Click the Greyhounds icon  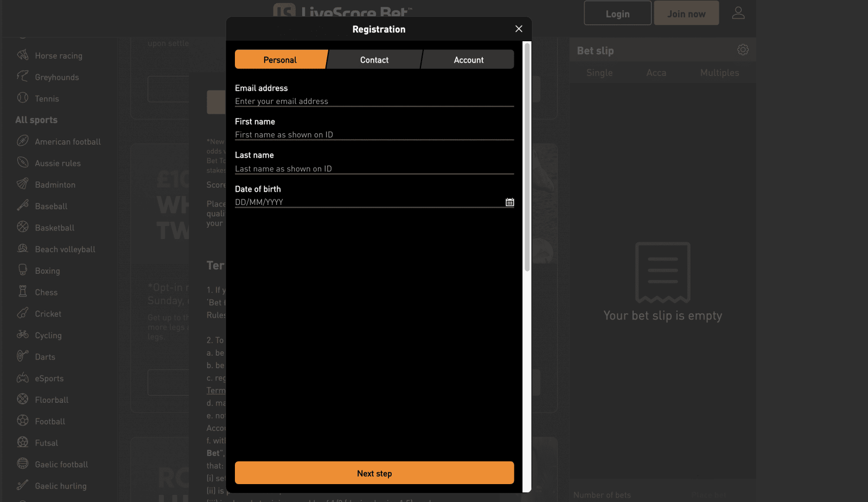[x=23, y=76]
